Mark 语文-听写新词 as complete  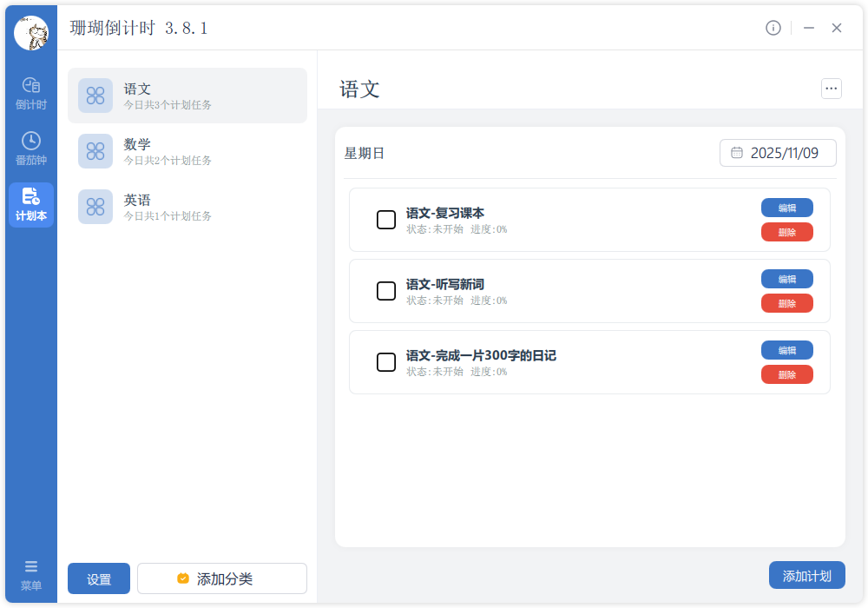(386, 291)
